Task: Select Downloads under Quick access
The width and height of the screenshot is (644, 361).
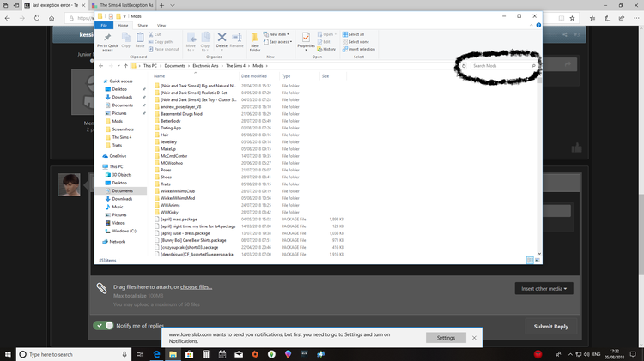Action: [x=122, y=97]
